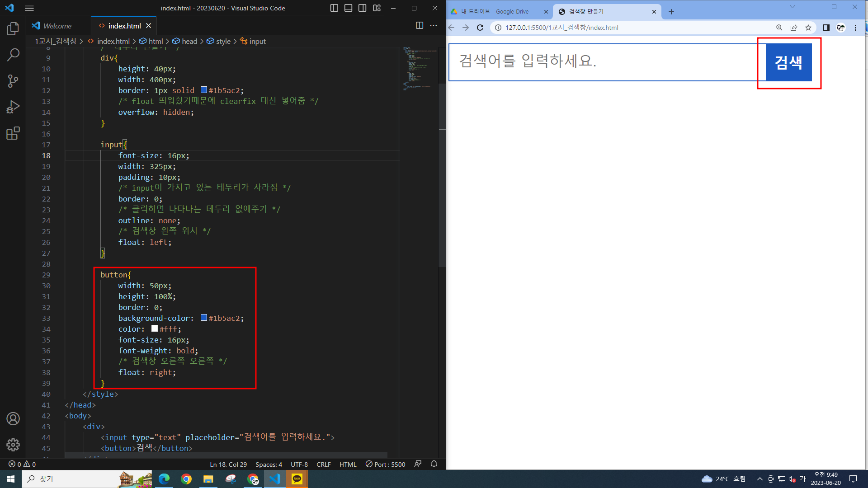868x488 pixels.
Task: Click the #1b5ac2 background-color swatch
Action: 204,318
